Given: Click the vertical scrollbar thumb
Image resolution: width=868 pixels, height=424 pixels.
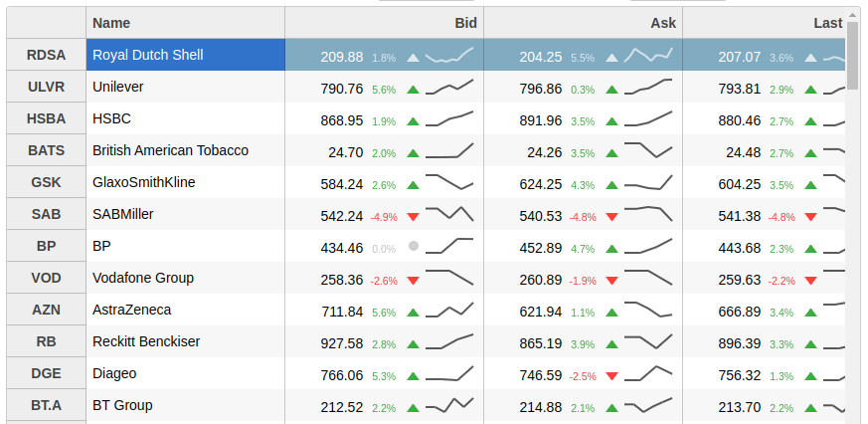Looking at the screenshot, I should [852, 55].
